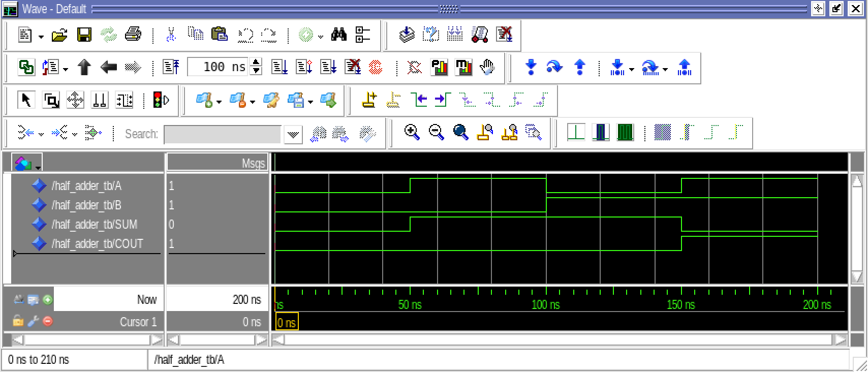The width and height of the screenshot is (868, 372).
Task: Open Find with the binoculars icon
Action: click(x=339, y=35)
